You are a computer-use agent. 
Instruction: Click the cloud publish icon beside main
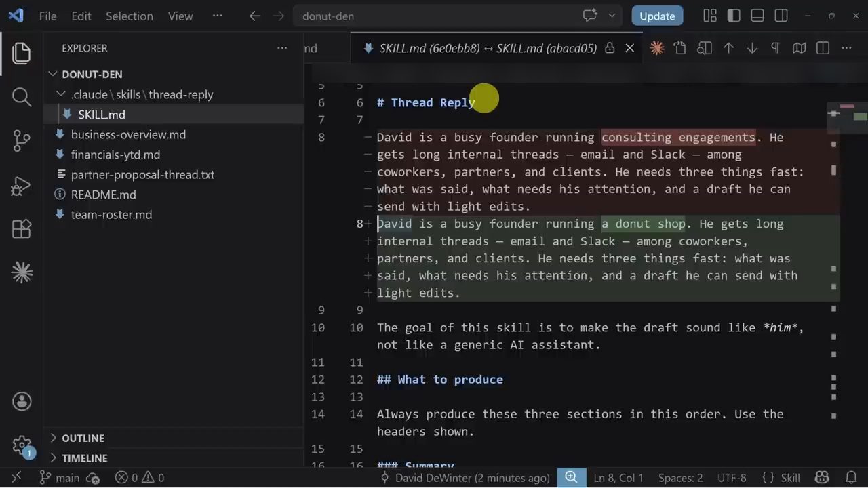[x=94, y=479]
